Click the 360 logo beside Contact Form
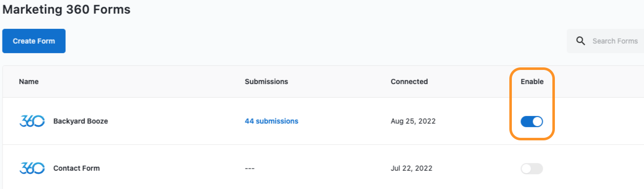Viewport: 644px width, 189px height. pos(32,168)
